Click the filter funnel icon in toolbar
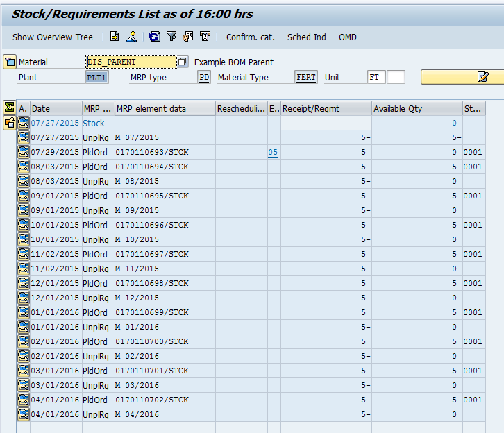This screenshot has width=504, height=433. pyautogui.click(x=171, y=37)
